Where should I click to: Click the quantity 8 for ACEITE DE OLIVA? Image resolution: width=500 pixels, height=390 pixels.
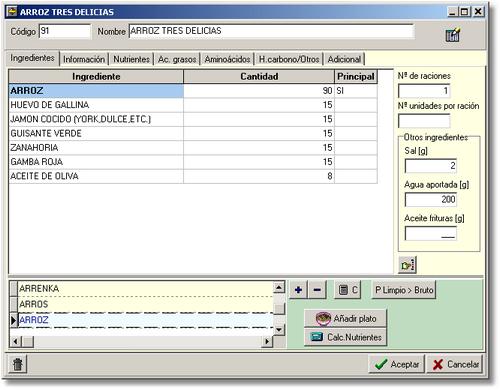(x=259, y=176)
